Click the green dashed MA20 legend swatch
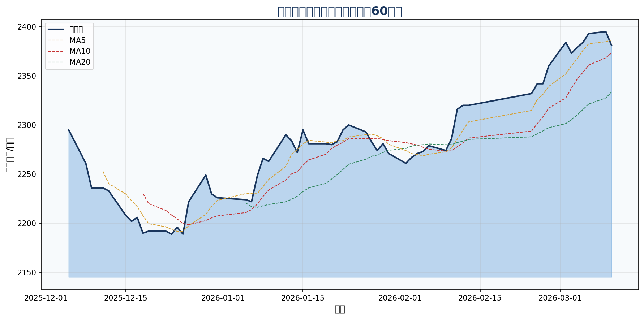644x319 pixels. pos(56,62)
